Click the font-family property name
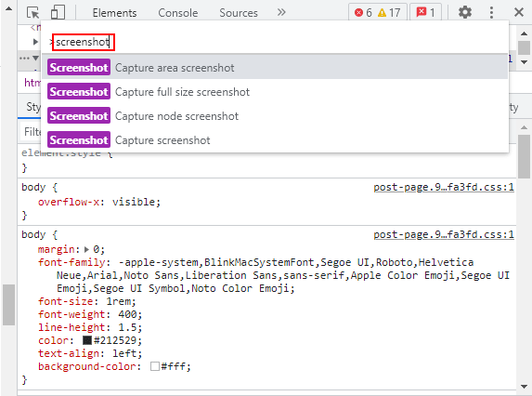Screen dimensions: 532x396 tap(71, 262)
